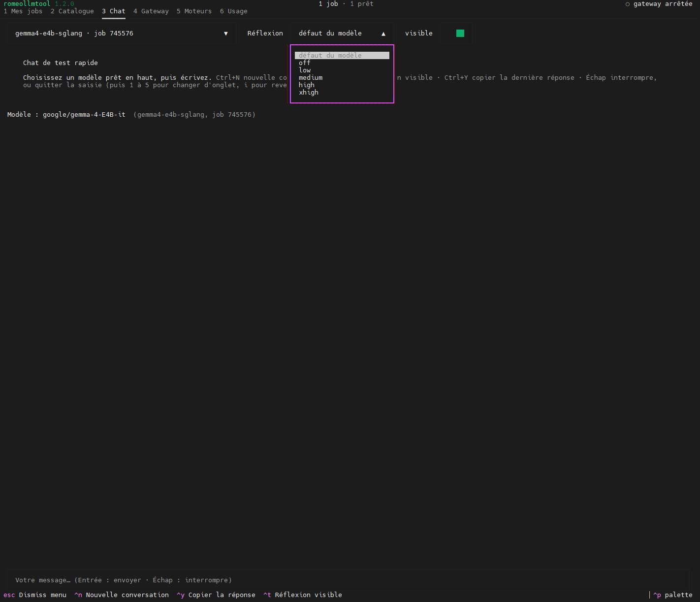Start a Nouvelle conversation from the footer
The width and height of the screenshot is (700, 602).
(122, 595)
